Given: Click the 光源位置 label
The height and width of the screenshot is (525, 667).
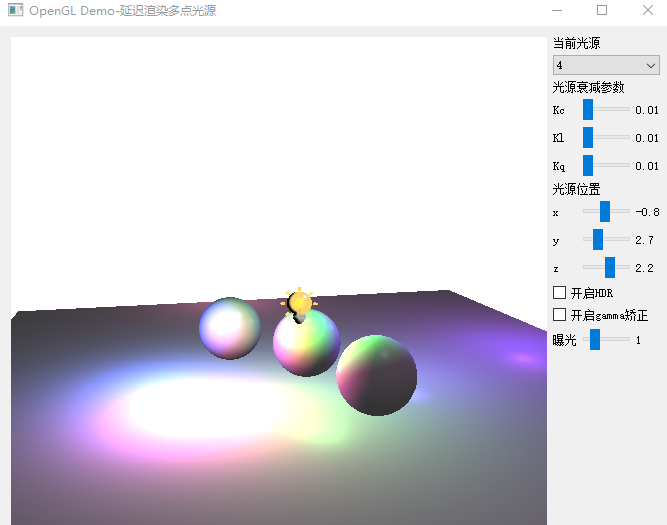Looking at the screenshot, I should pyautogui.click(x=576, y=189).
